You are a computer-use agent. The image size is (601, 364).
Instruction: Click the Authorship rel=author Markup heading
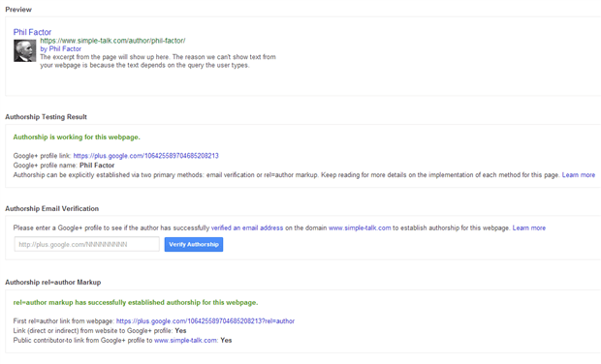[53, 282]
